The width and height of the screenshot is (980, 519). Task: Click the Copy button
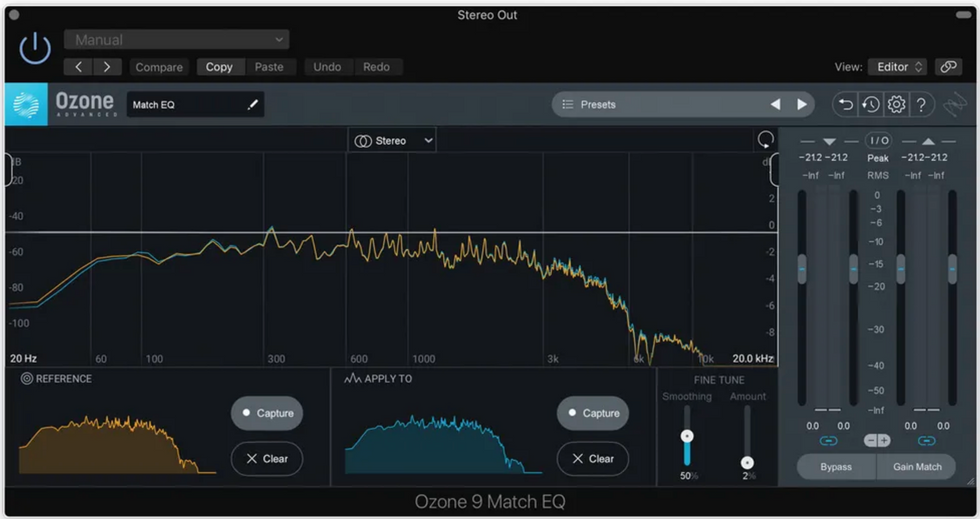click(219, 67)
